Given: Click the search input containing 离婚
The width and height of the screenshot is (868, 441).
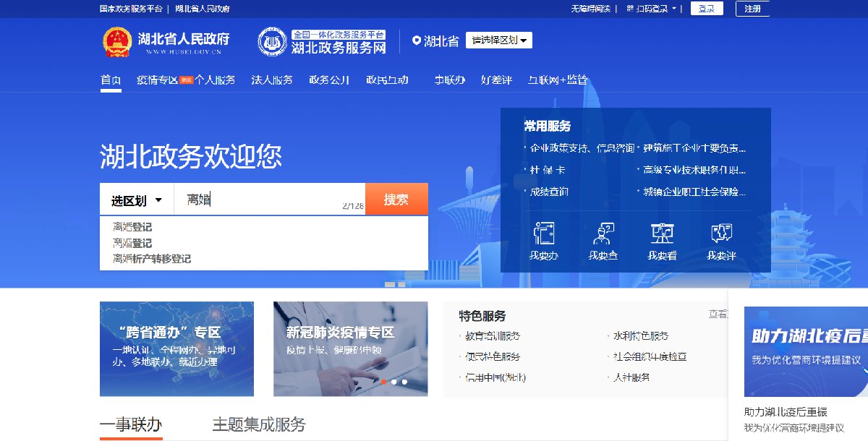Looking at the screenshot, I should click(269, 200).
